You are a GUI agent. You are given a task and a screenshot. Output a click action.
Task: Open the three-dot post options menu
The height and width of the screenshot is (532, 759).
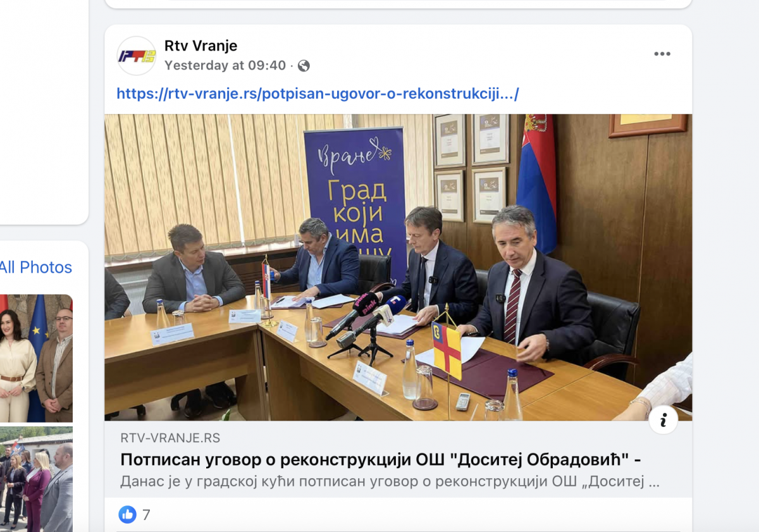[662, 54]
